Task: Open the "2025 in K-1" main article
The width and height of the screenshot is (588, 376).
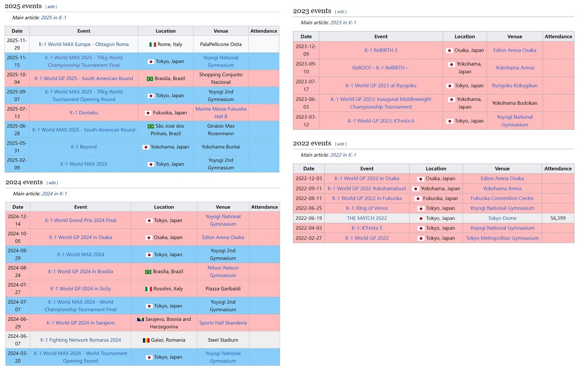Action: (x=53, y=18)
